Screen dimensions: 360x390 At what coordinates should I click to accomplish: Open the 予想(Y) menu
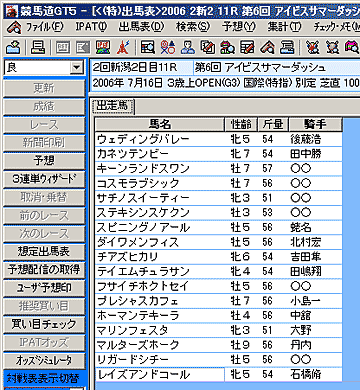click(x=239, y=27)
